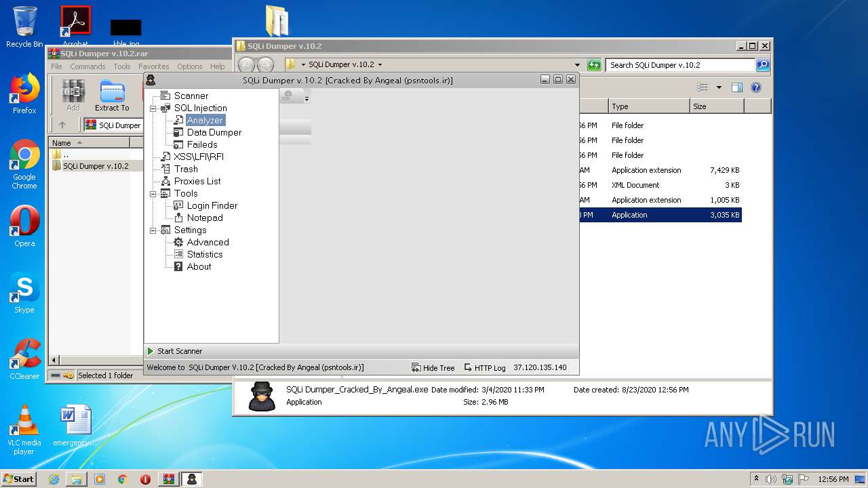Click the Explorer search magnifier icon

tap(763, 65)
